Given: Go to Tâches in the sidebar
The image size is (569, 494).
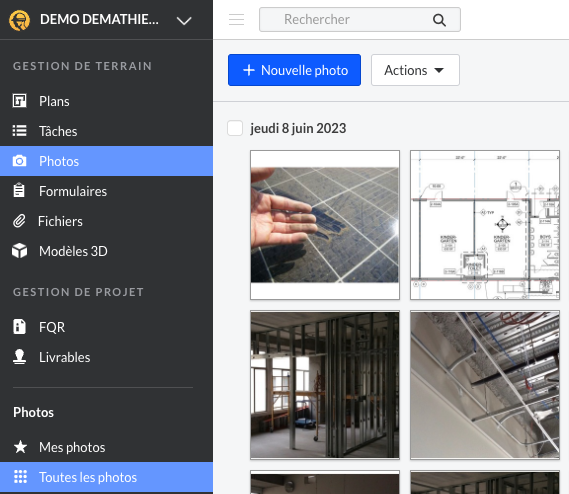Looking at the screenshot, I should (x=106, y=131).
